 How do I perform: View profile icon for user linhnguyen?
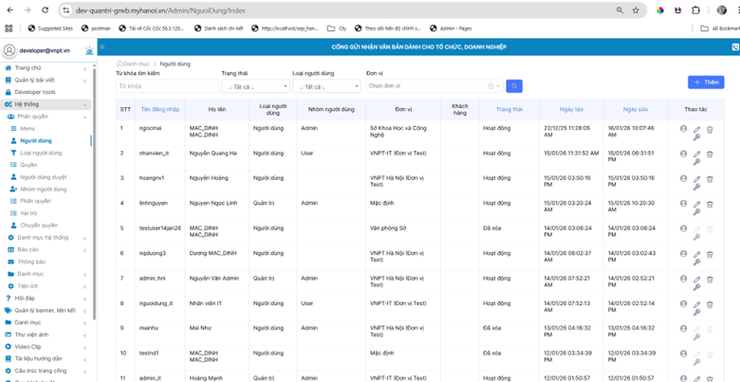coord(683,204)
